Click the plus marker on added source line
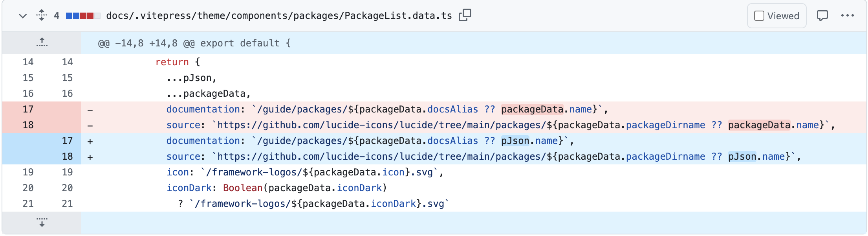Viewport: 868px width, 236px height. pyautogui.click(x=90, y=157)
